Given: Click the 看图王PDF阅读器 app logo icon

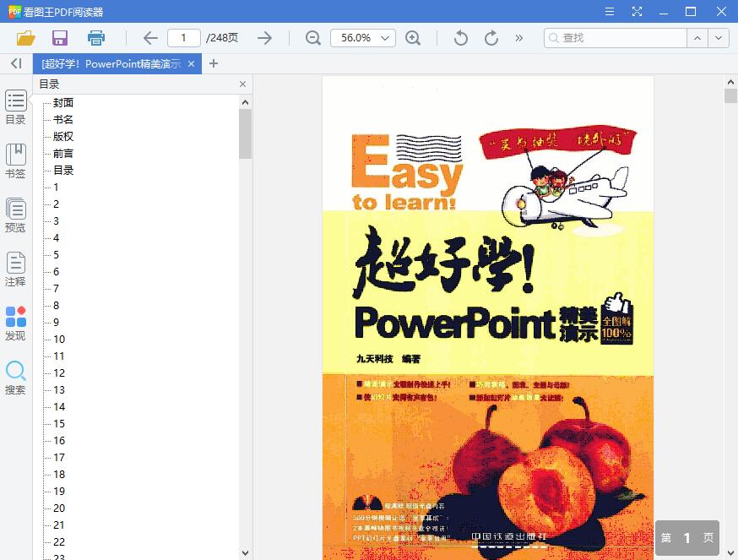Looking at the screenshot, I should click(14, 11).
